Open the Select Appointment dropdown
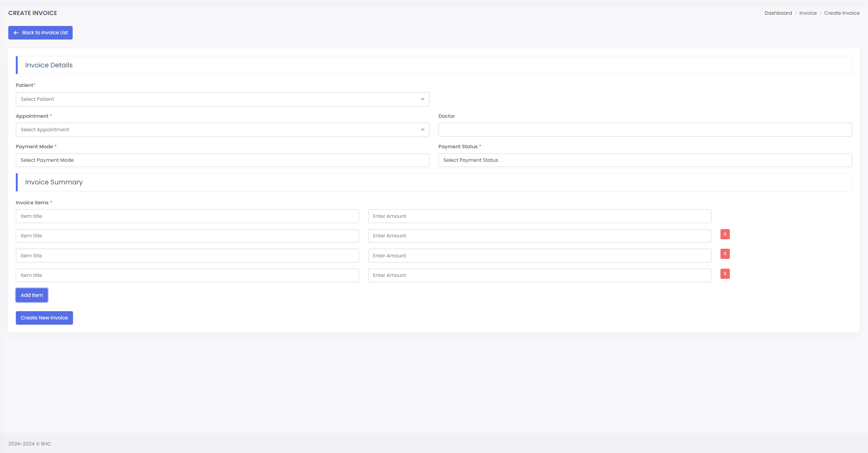 (222, 130)
